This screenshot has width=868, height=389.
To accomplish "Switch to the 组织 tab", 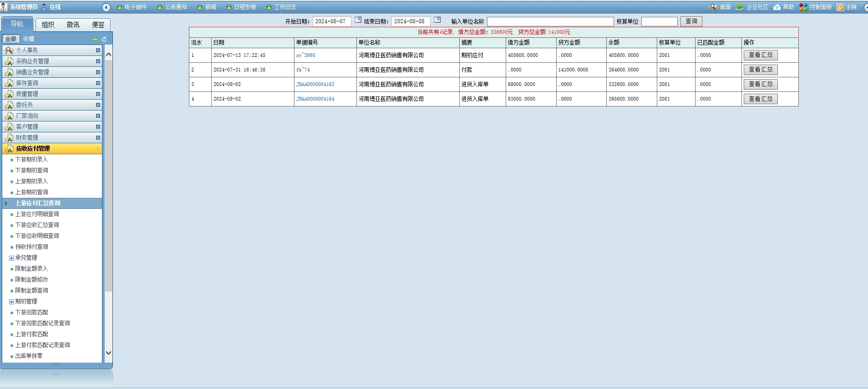I will [48, 25].
